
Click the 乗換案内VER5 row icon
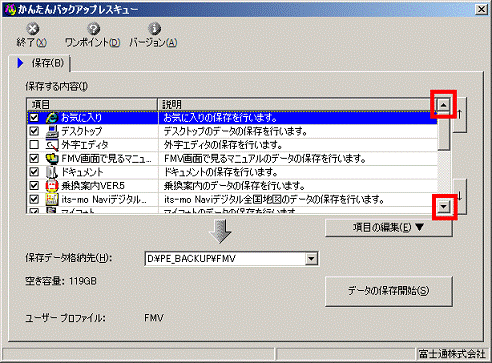tap(52, 186)
